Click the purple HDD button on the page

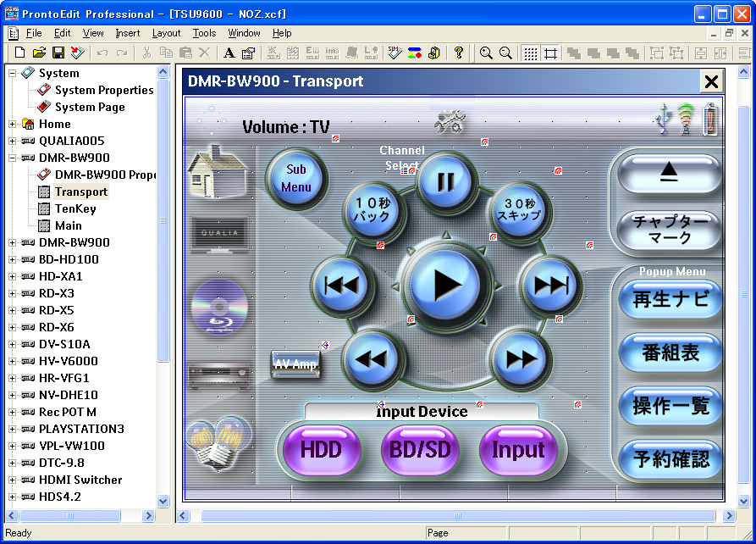[321, 449]
